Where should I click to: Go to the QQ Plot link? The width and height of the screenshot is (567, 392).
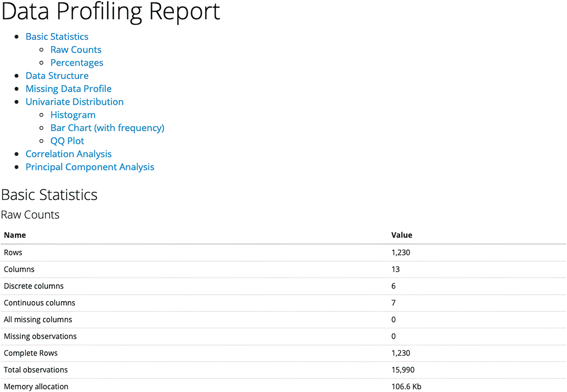pos(67,141)
